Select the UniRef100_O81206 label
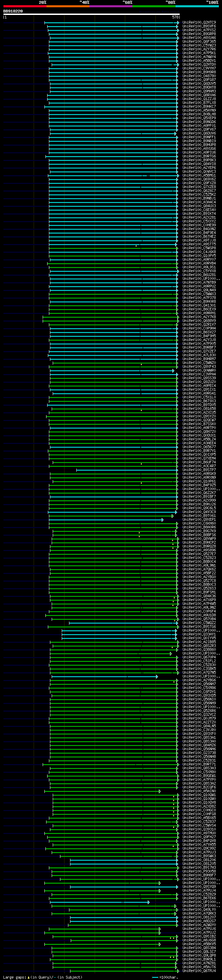The height and width of the screenshot is (980, 222). pyautogui.click(x=199, y=860)
